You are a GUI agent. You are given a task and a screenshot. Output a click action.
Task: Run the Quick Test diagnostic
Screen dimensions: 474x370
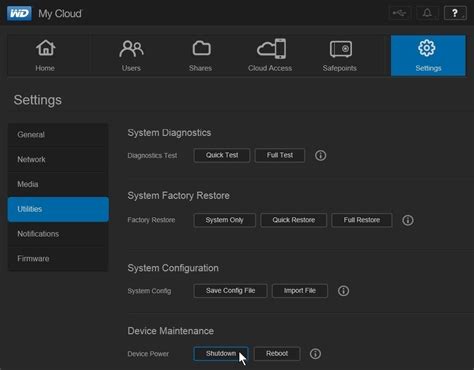tap(222, 155)
